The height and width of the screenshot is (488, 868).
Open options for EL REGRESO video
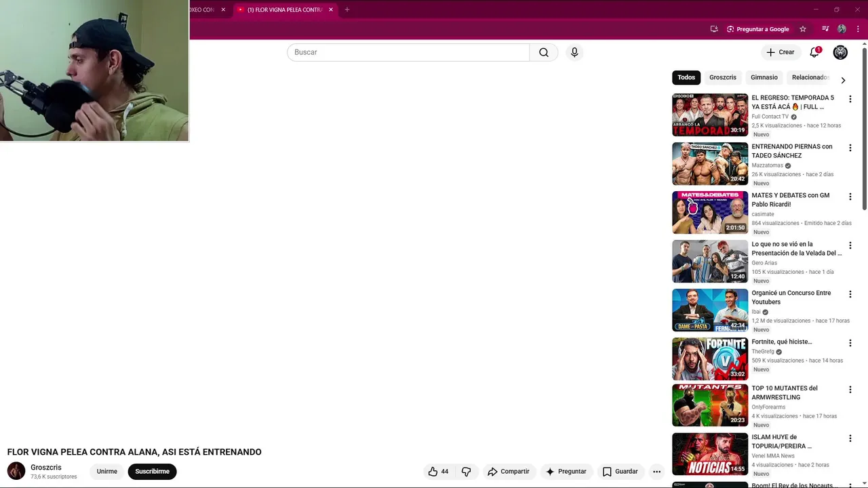tap(850, 99)
